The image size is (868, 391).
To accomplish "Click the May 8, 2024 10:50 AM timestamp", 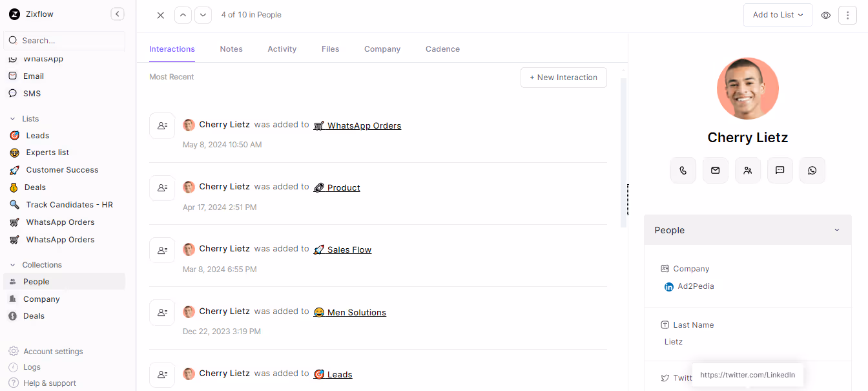I will [222, 145].
